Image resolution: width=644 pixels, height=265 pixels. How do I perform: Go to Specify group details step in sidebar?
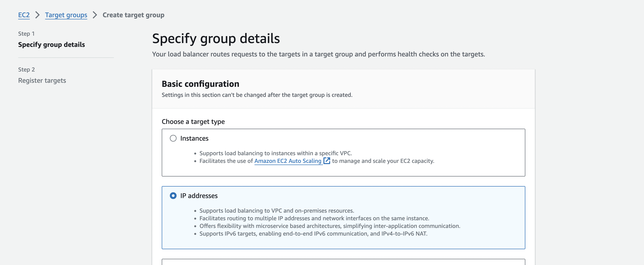click(x=51, y=44)
